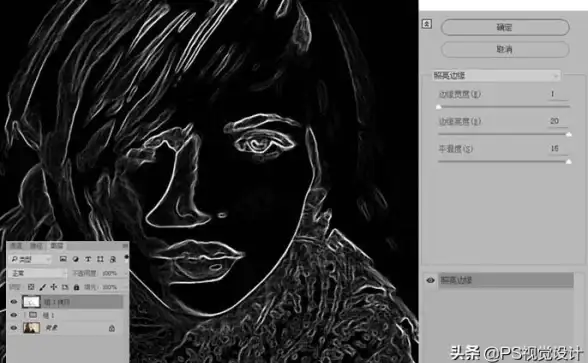Image resolution: width=588 pixels, height=363 pixels.
Task: Click the 取消 cancel button
Action: [x=505, y=49]
